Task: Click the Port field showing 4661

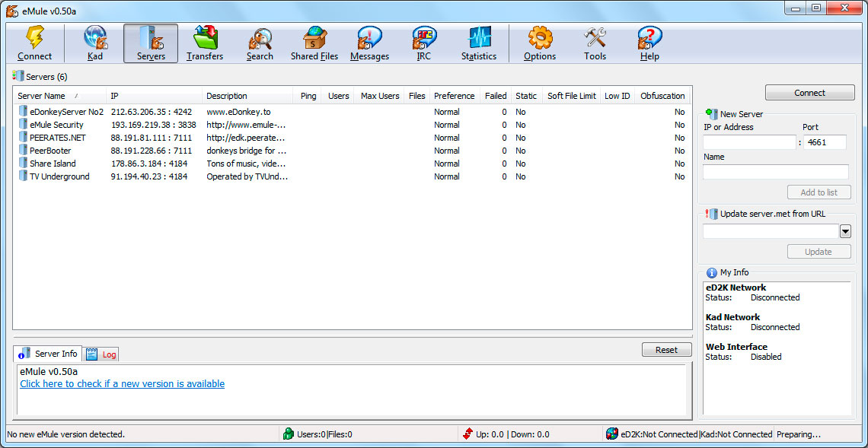Action: pyautogui.click(x=825, y=142)
